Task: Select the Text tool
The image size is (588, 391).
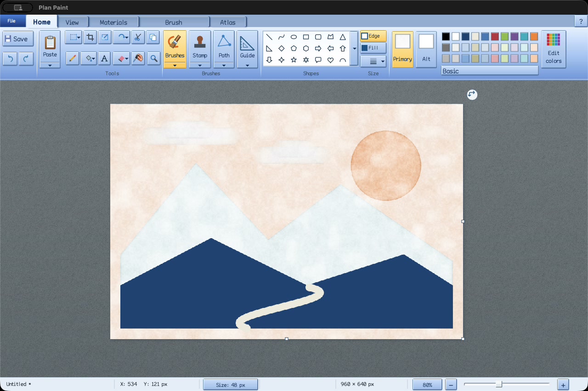Action: pyautogui.click(x=105, y=58)
